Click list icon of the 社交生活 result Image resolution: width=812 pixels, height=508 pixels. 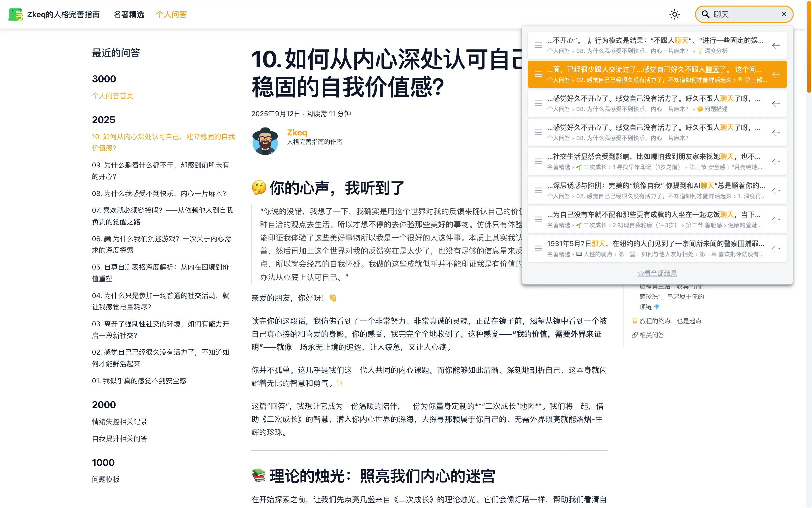pos(538,161)
